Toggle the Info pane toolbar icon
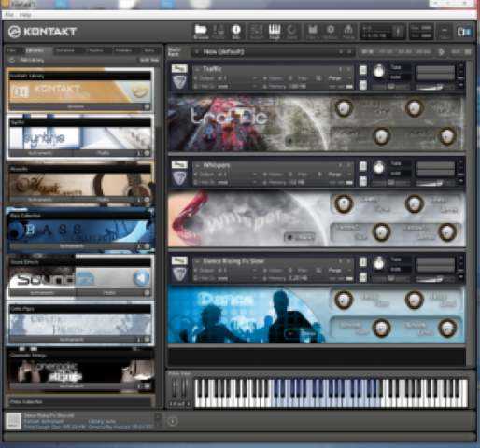The height and width of the screenshot is (448, 480). point(236,32)
